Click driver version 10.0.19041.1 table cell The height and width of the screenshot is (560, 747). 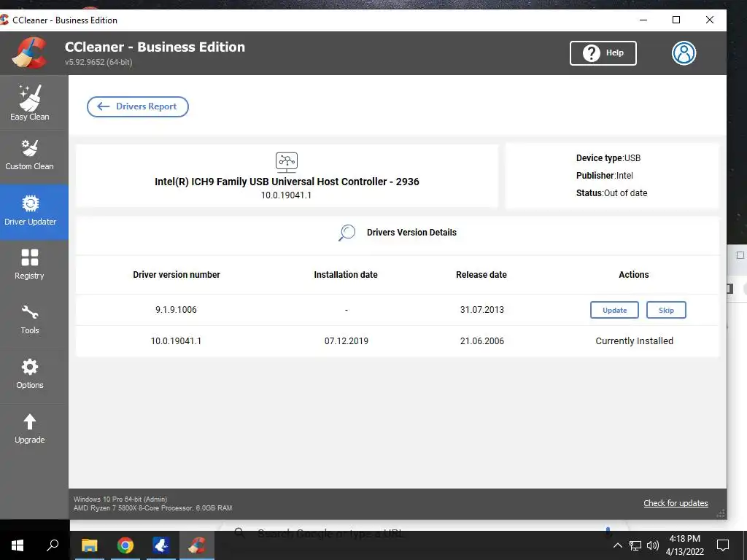pos(176,341)
